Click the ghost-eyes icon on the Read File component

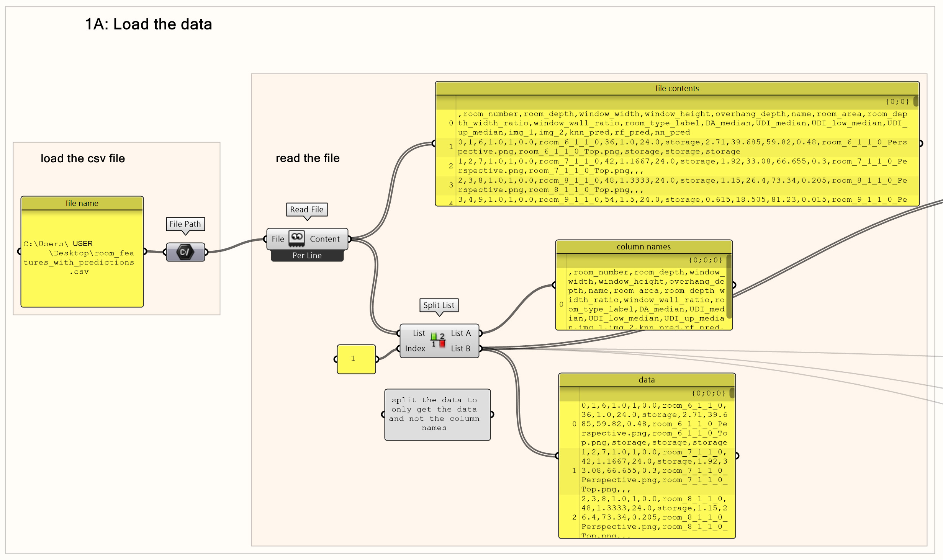pos(296,238)
